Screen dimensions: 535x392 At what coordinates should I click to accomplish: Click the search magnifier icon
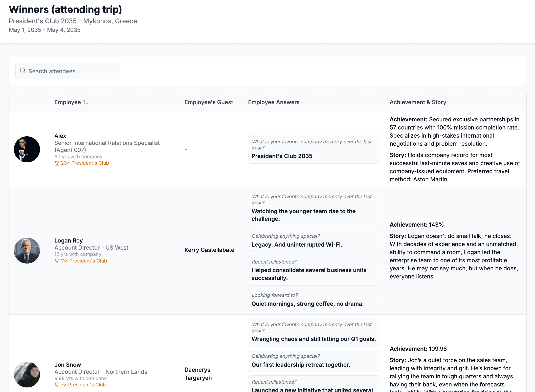click(x=23, y=71)
